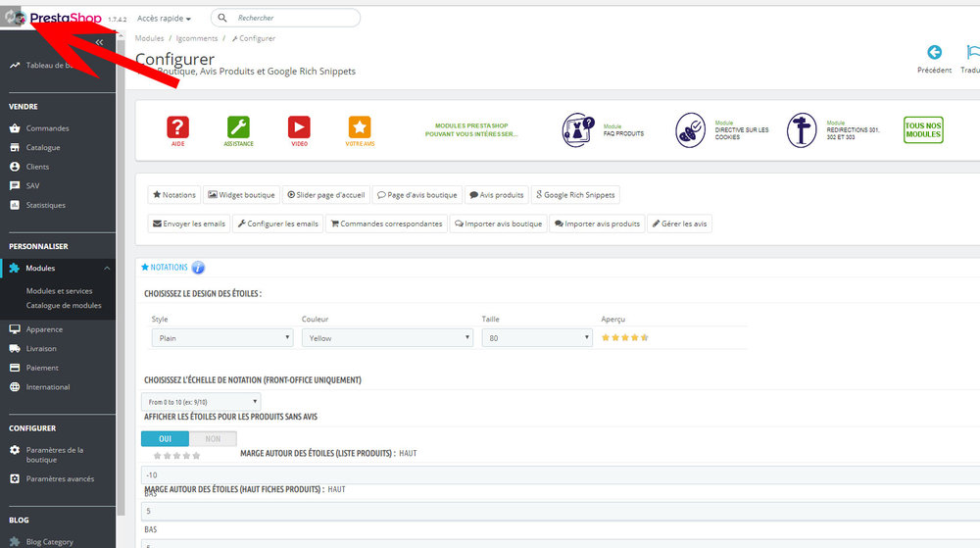Switch to the Avis produits tab
Image resolution: width=980 pixels, height=548 pixels.
496,195
